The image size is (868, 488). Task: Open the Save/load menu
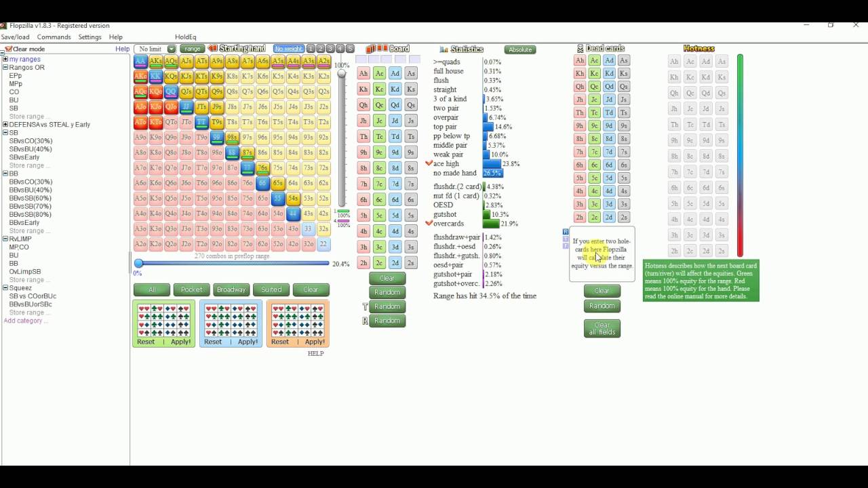point(15,37)
